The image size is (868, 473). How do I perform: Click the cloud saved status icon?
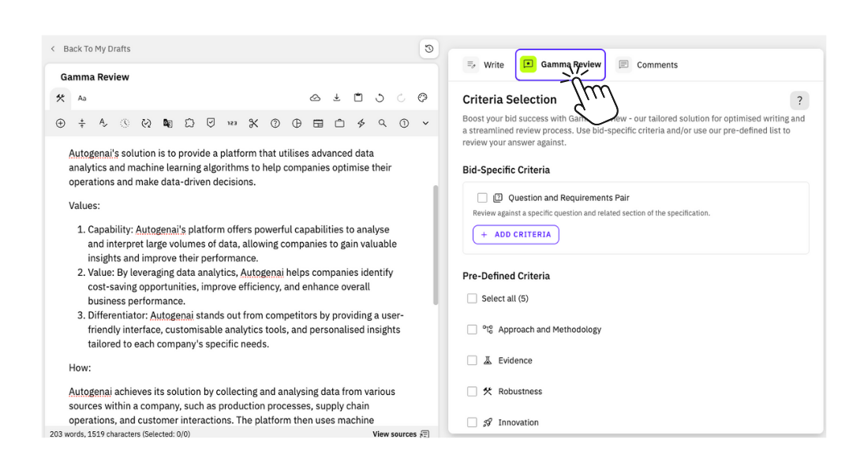(x=315, y=98)
